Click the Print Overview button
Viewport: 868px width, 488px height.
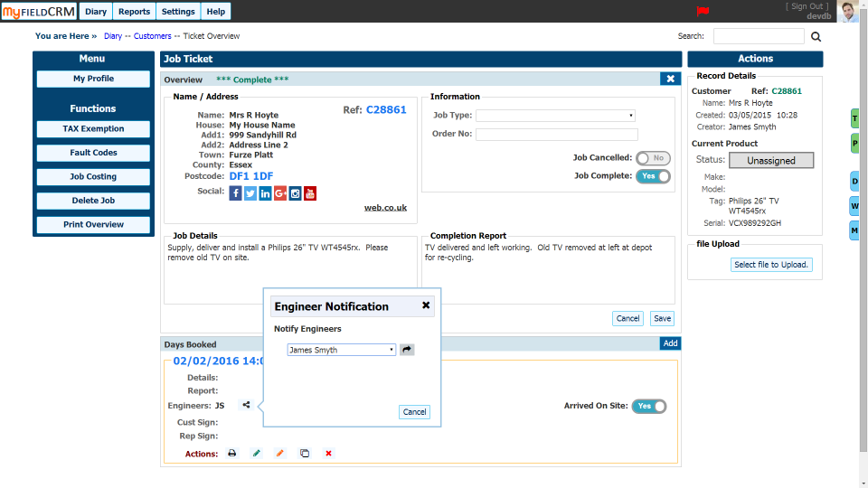point(93,225)
